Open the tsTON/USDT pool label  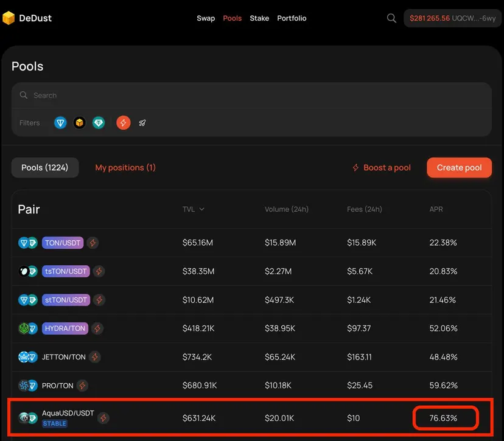coord(66,271)
